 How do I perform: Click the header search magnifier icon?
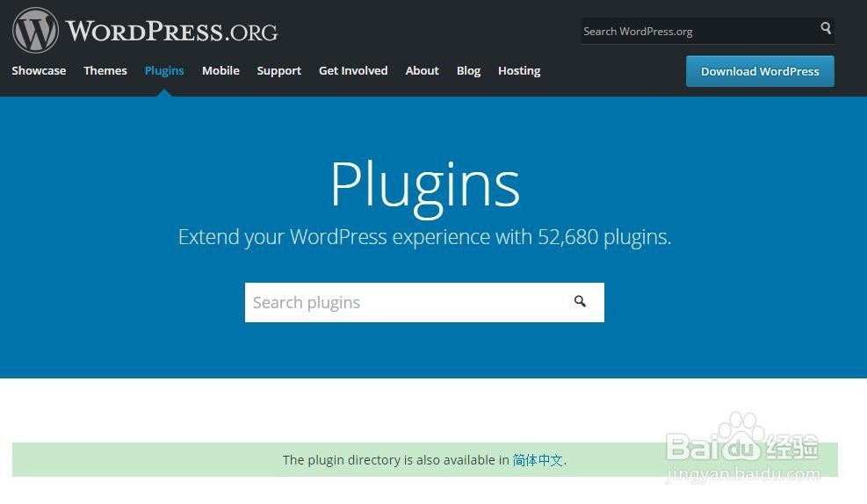tap(826, 27)
